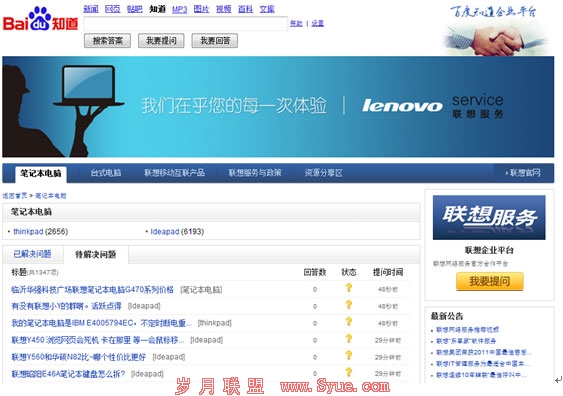This screenshot has width=563, height=396.
Task: Open the 百科 link in the top navigation
Action: click(x=246, y=9)
